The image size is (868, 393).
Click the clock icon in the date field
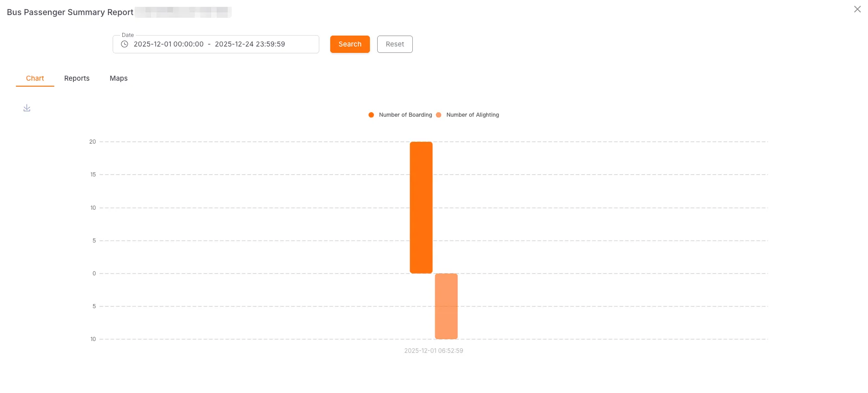click(x=124, y=44)
